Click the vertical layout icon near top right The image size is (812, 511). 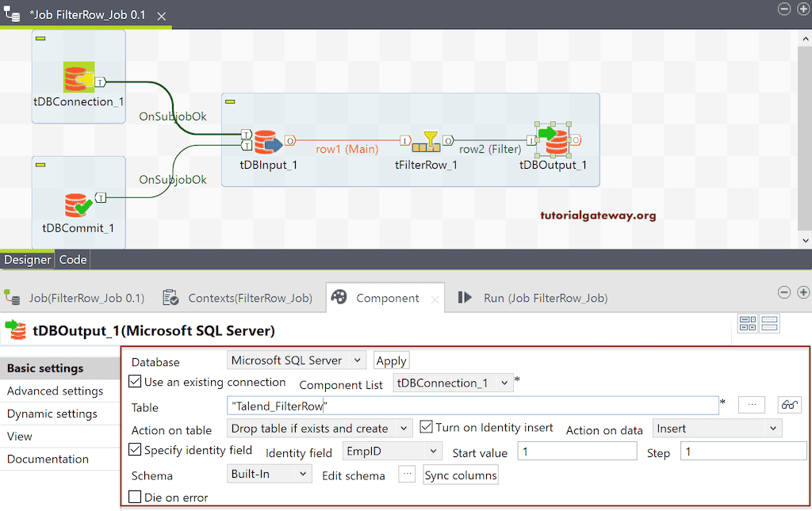768,322
